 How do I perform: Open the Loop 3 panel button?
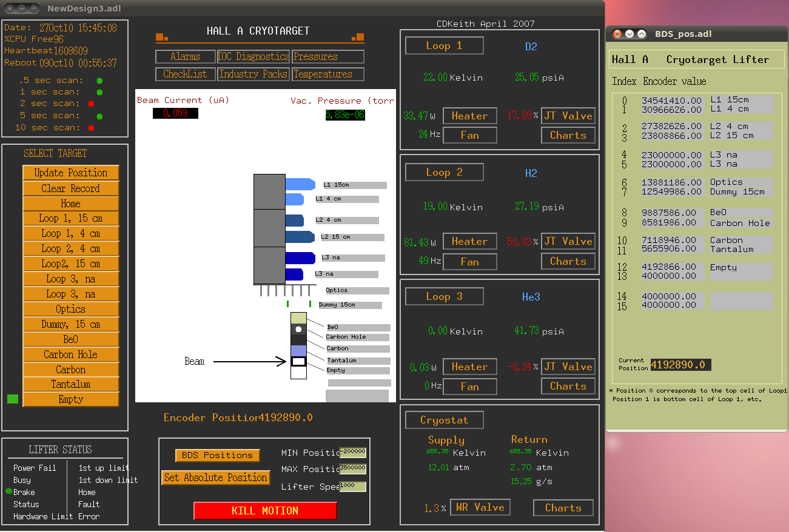pyautogui.click(x=445, y=296)
